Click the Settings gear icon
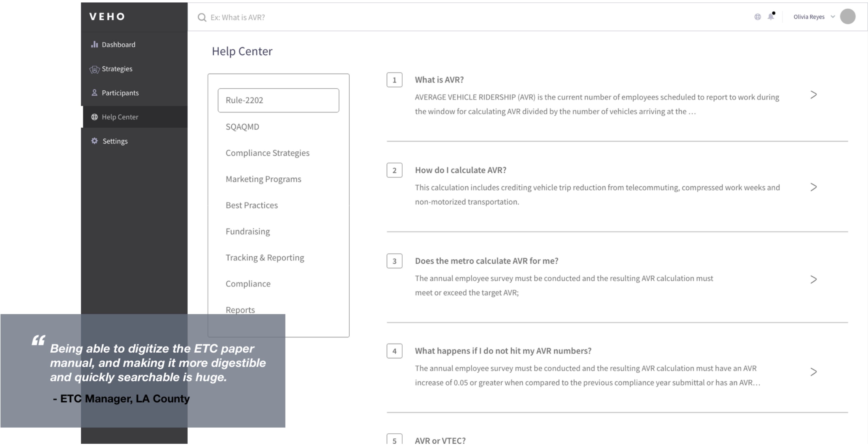The image size is (868, 446). point(94,141)
